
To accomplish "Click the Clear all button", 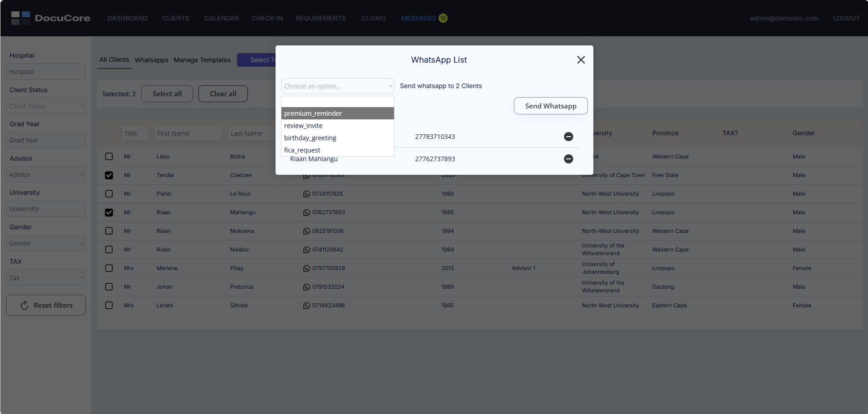I will pos(223,94).
